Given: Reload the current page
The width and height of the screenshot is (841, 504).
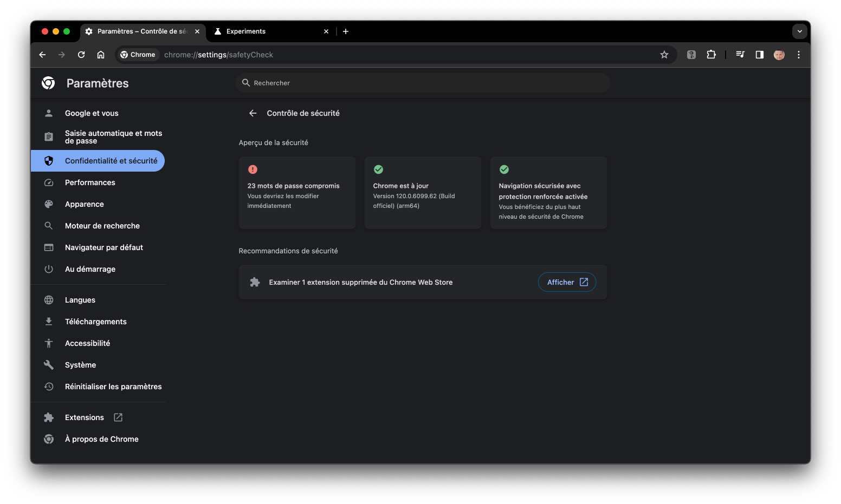Looking at the screenshot, I should [81, 55].
